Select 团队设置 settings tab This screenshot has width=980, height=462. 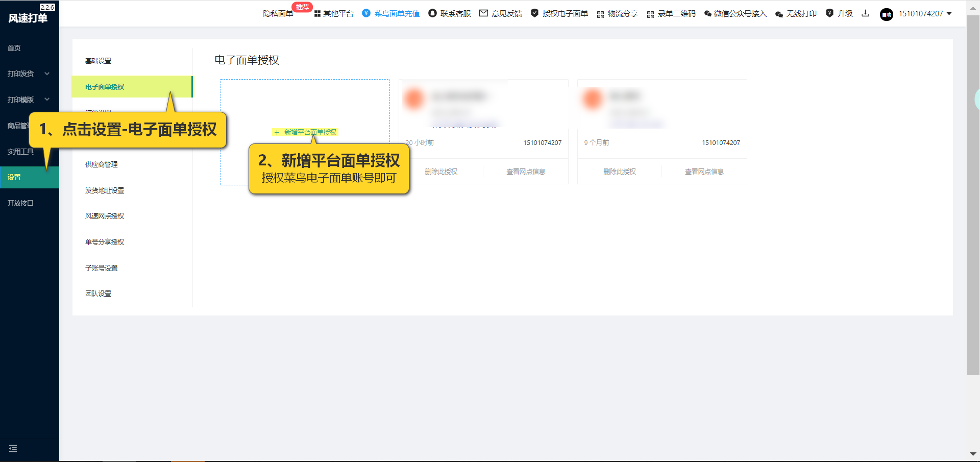coord(98,294)
